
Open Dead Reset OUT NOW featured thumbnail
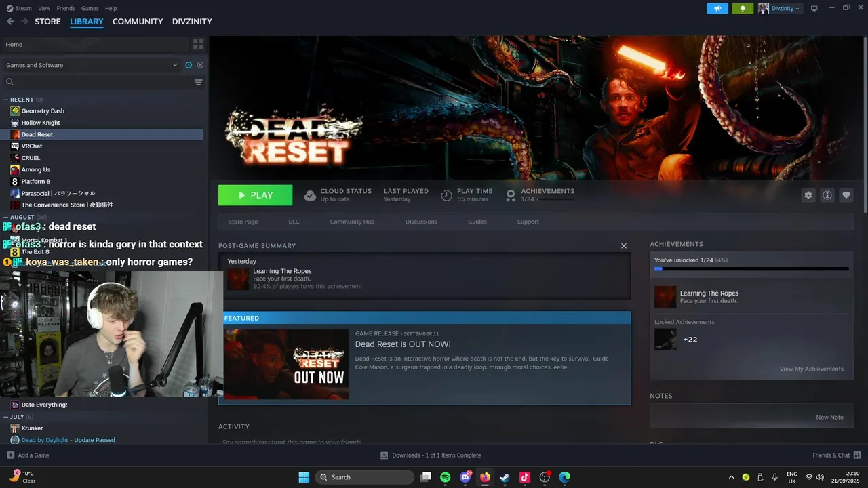286,364
